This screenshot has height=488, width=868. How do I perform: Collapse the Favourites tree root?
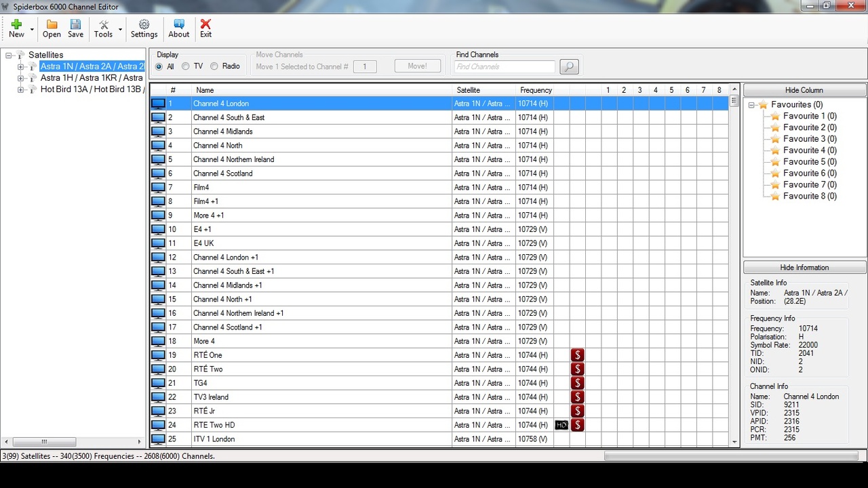751,105
